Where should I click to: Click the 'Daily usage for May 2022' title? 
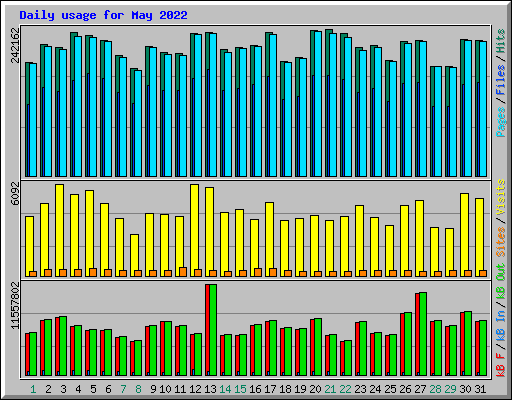pos(103,15)
